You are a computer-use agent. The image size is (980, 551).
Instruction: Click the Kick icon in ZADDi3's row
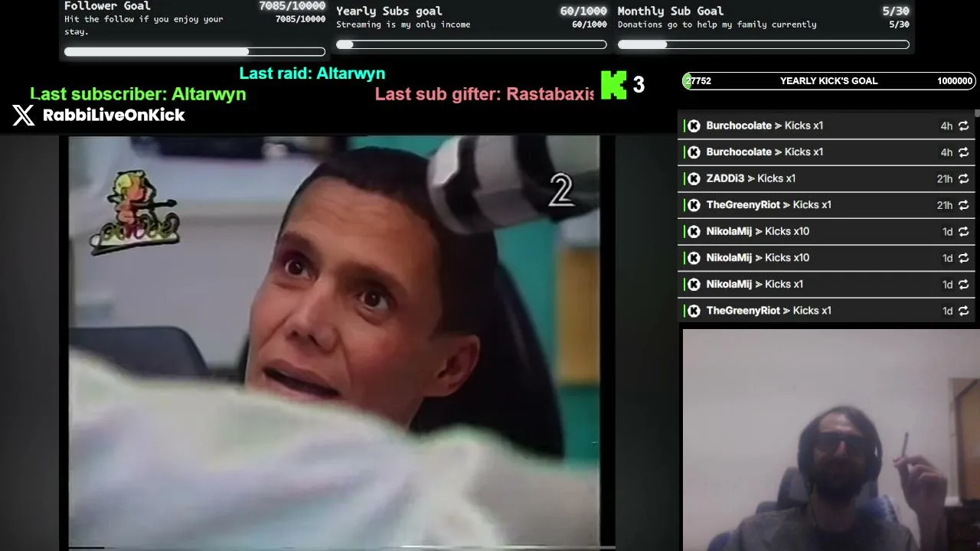[x=694, y=179]
